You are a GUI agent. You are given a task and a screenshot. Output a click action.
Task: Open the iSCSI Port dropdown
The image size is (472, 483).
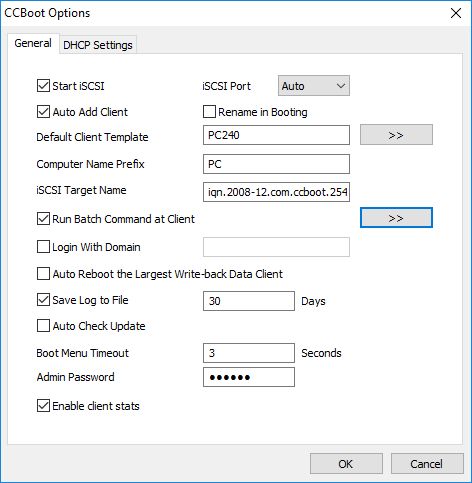314,86
